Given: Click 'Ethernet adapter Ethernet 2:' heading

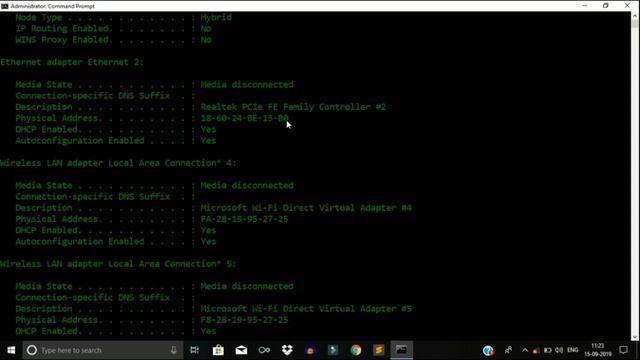Looking at the screenshot, I should (72, 62).
